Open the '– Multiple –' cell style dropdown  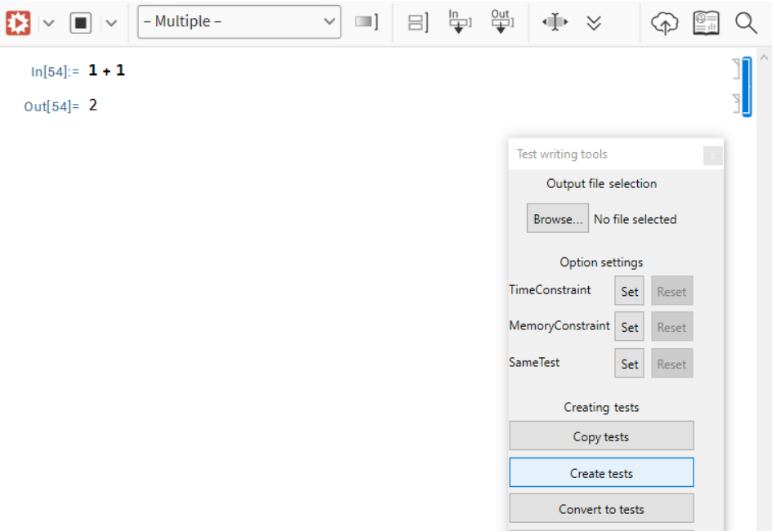point(238,22)
